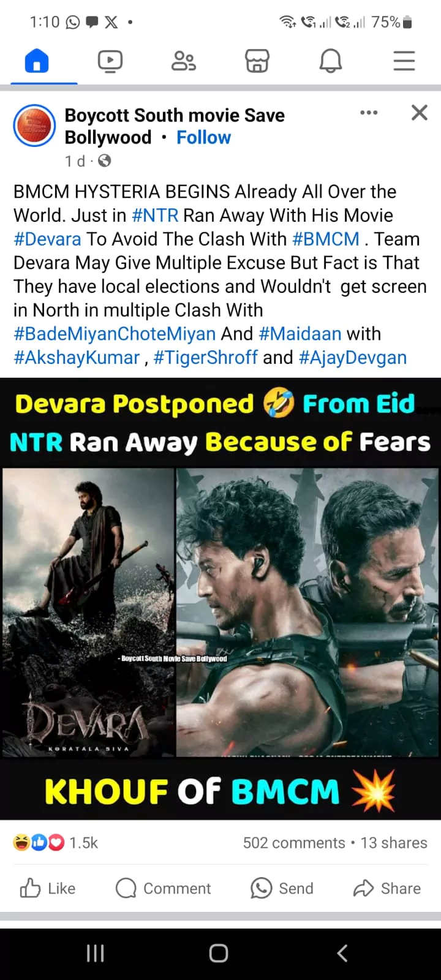The width and height of the screenshot is (441, 980).
Task: Open the Home feed tab
Action: coord(37,61)
